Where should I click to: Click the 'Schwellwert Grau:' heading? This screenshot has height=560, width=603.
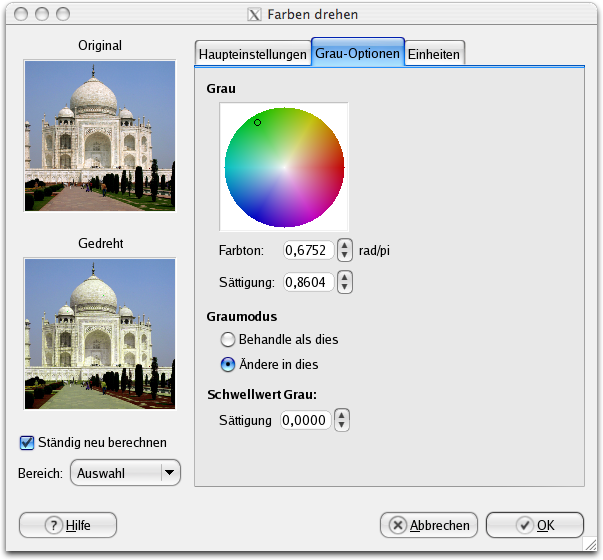coord(262,395)
